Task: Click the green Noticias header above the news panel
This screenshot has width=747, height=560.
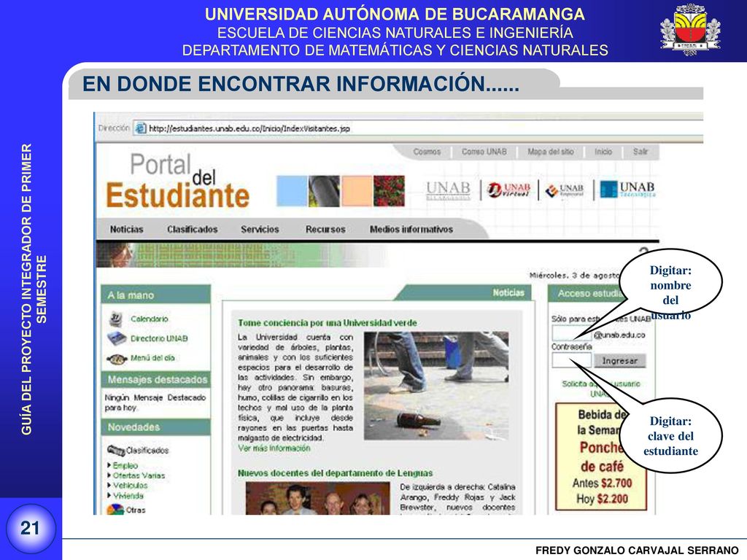Action: 508,293
